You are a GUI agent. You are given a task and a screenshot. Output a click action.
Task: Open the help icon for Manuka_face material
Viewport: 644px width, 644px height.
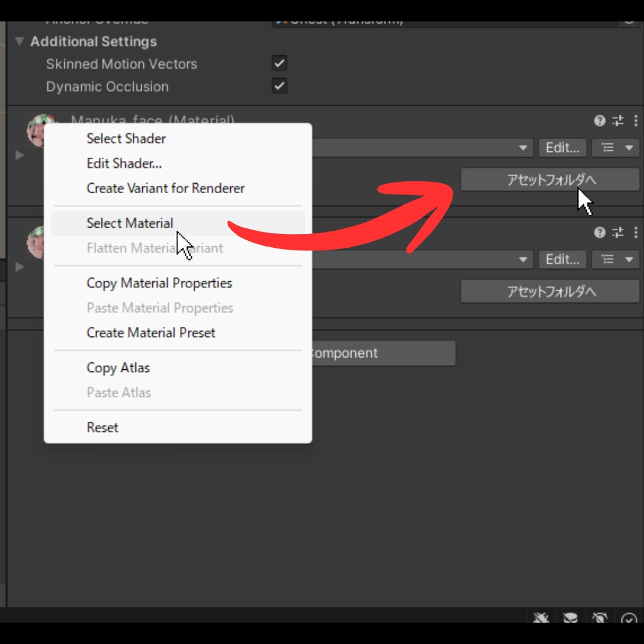point(598,121)
